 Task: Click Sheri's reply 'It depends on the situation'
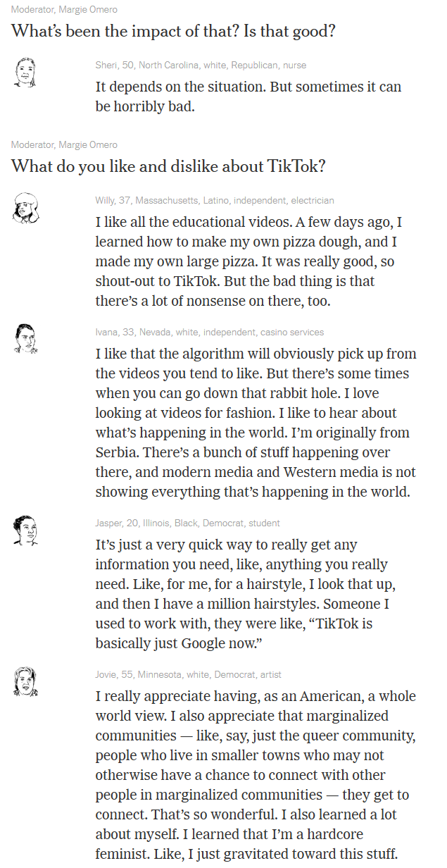click(248, 97)
